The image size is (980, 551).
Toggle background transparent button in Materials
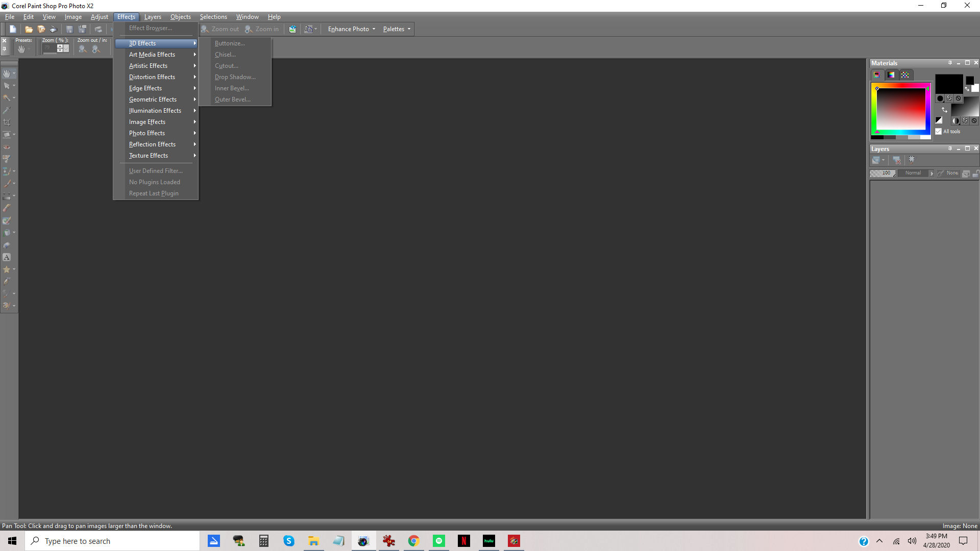pyautogui.click(x=974, y=121)
